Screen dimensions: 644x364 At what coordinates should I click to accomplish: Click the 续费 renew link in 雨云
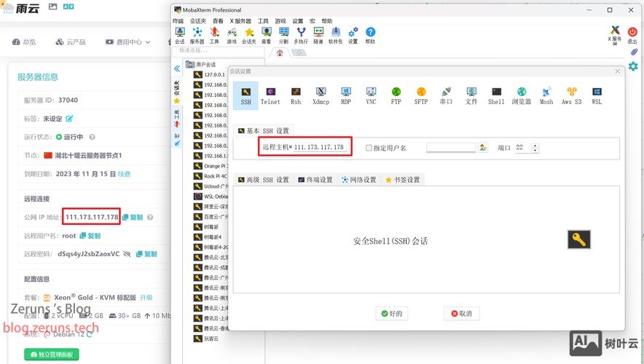click(x=124, y=174)
